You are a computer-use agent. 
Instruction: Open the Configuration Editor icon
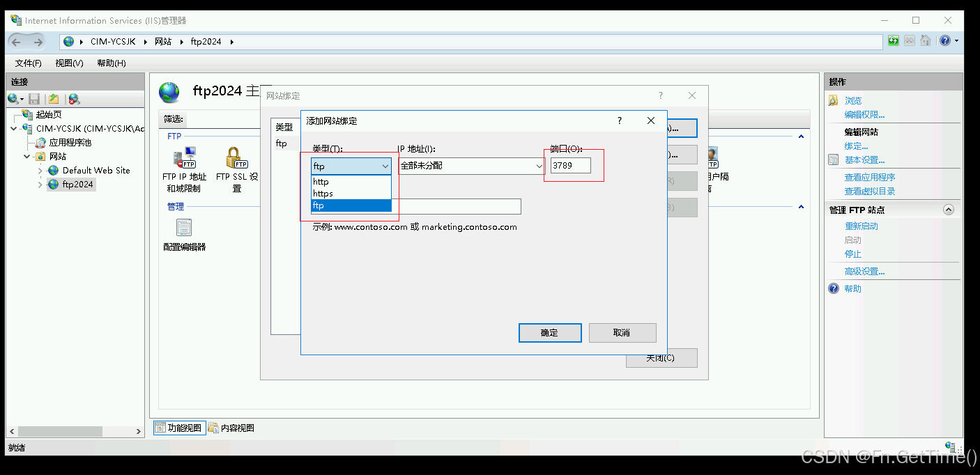184,228
